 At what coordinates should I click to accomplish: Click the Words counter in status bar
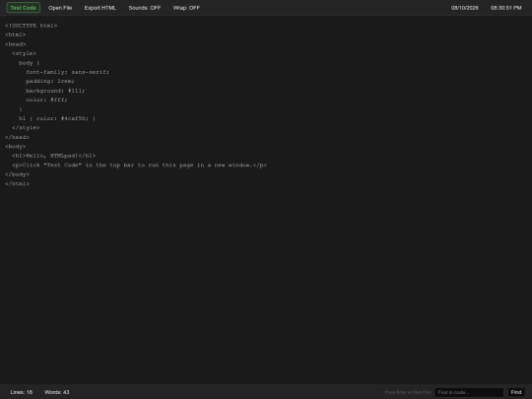coord(57,392)
